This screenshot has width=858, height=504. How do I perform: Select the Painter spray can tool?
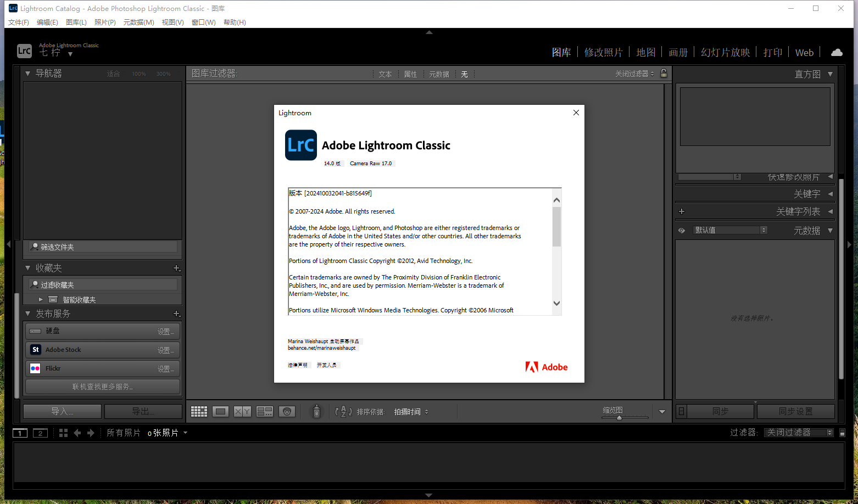[316, 411]
